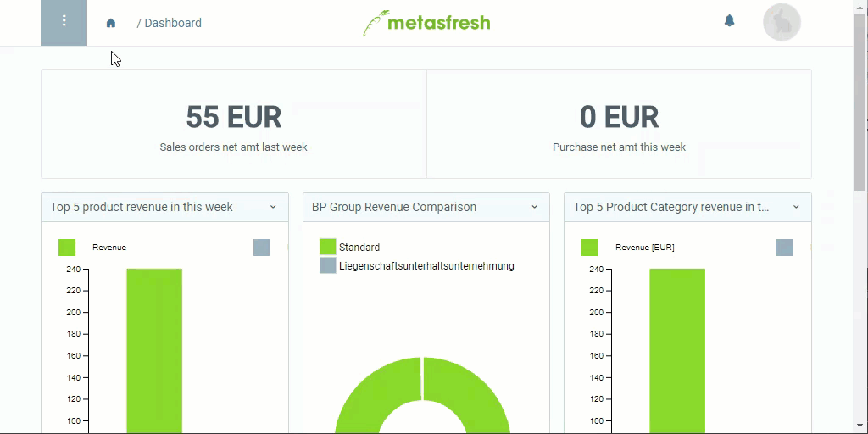This screenshot has width=868, height=434.
Task: Open the notifications bell
Action: coord(729,21)
